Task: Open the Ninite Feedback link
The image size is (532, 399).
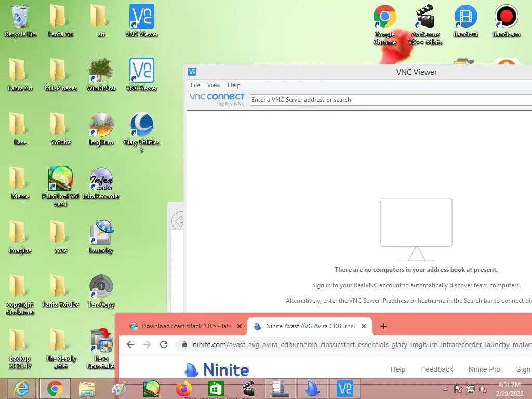Action: [x=436, y=369]
